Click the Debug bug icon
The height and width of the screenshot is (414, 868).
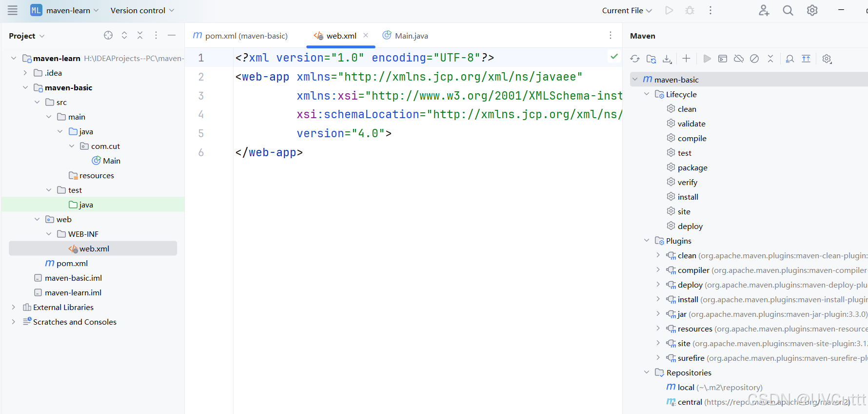pyautogui.click(x=690, y=10)
